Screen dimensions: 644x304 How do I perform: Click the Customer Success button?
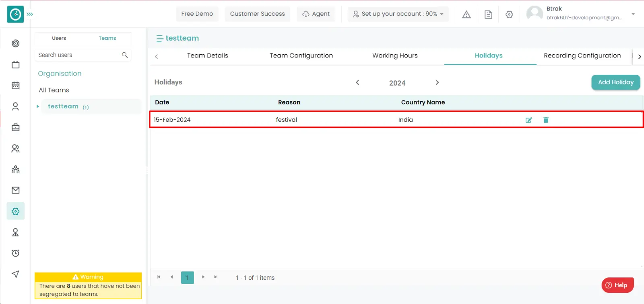[258, 14]
